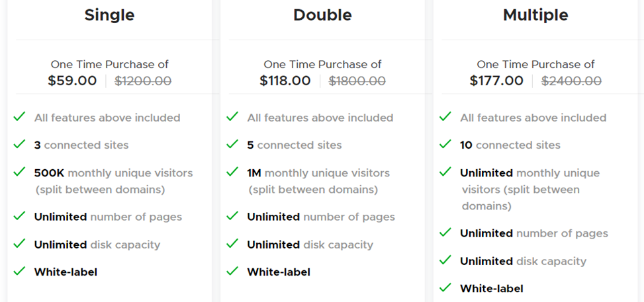Select the Single plan heading
Screen dimensions: 644x302
[x=109, y=15]
